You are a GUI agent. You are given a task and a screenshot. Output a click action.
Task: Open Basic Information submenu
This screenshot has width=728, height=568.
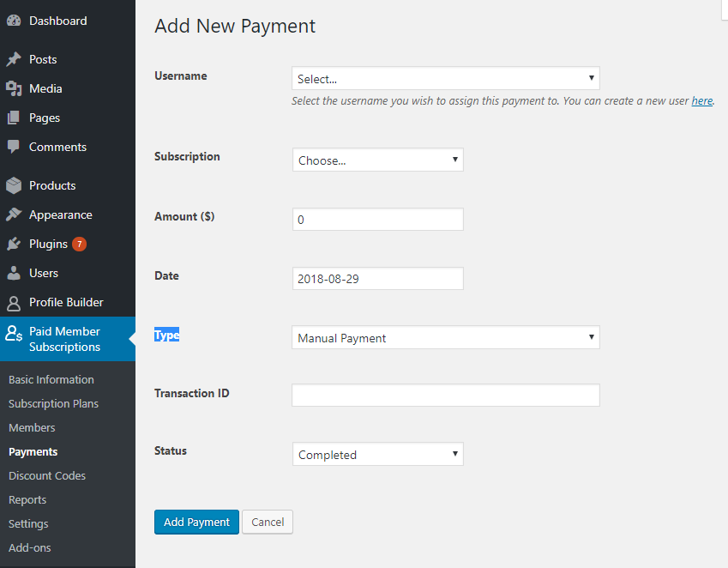point(51,379)
